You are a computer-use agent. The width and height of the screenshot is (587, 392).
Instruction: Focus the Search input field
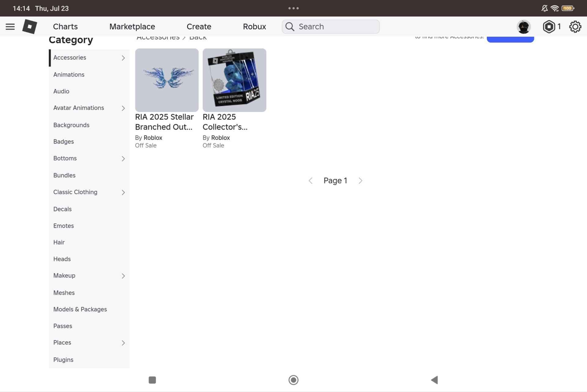tap(330, 27)
